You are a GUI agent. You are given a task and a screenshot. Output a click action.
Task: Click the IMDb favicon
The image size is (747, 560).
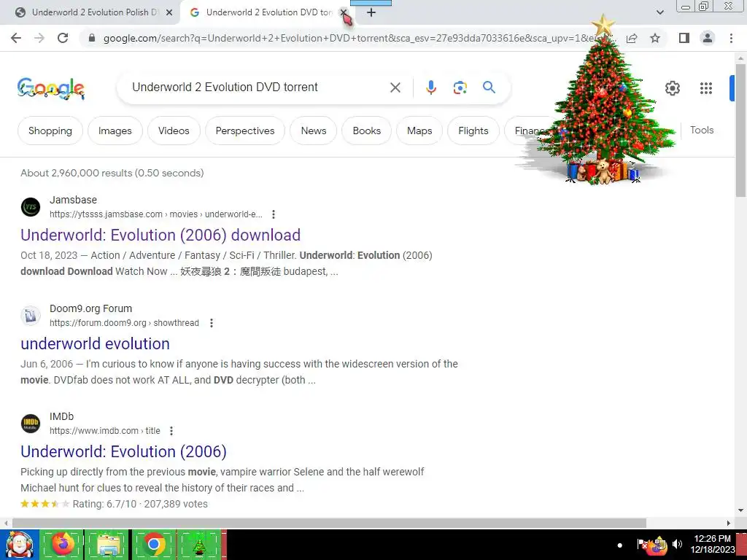(31, 424)
